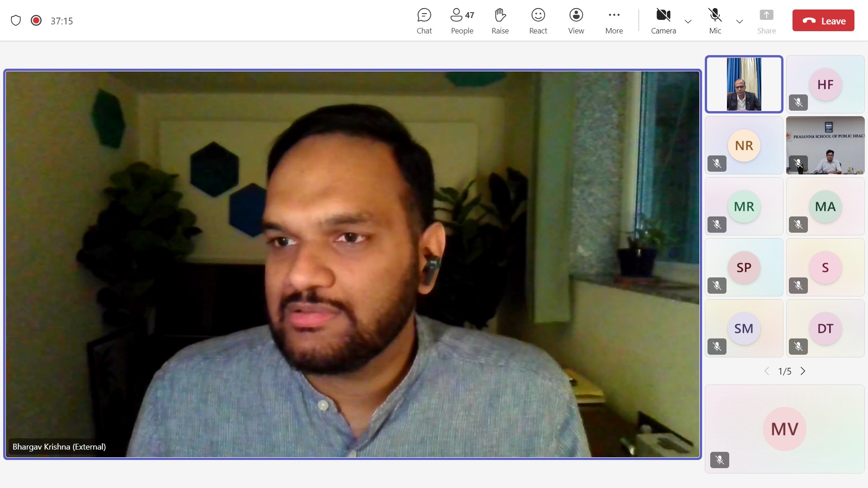The width and height of the screenshot is (868, 488).
Task: Unmute the Mic
Action: [715, 21]
